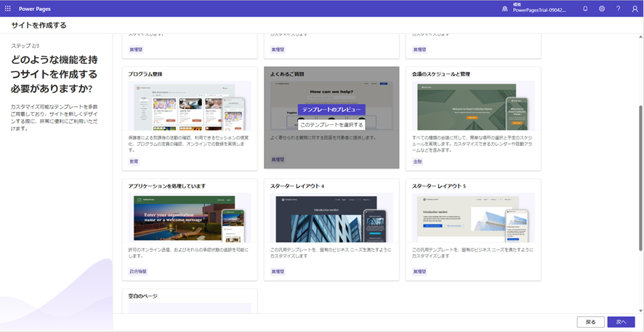Select the アプリケーションを処理しています template thumbnail

tap(190, 217)
